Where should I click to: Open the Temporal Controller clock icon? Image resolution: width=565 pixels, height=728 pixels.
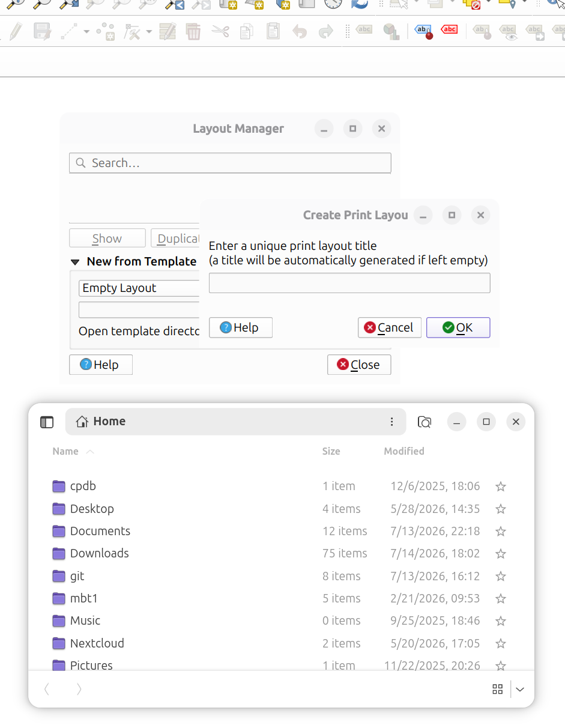click(x=333, y=4)
